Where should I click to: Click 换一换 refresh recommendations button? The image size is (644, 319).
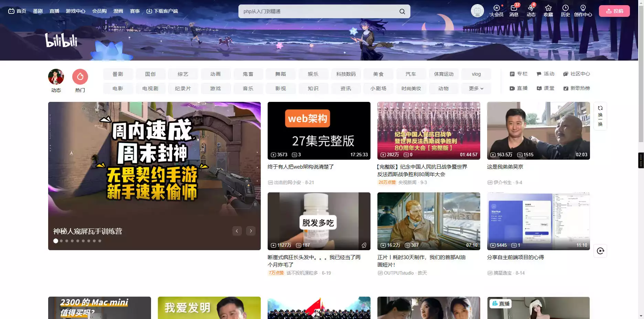(x=600, y=116)
